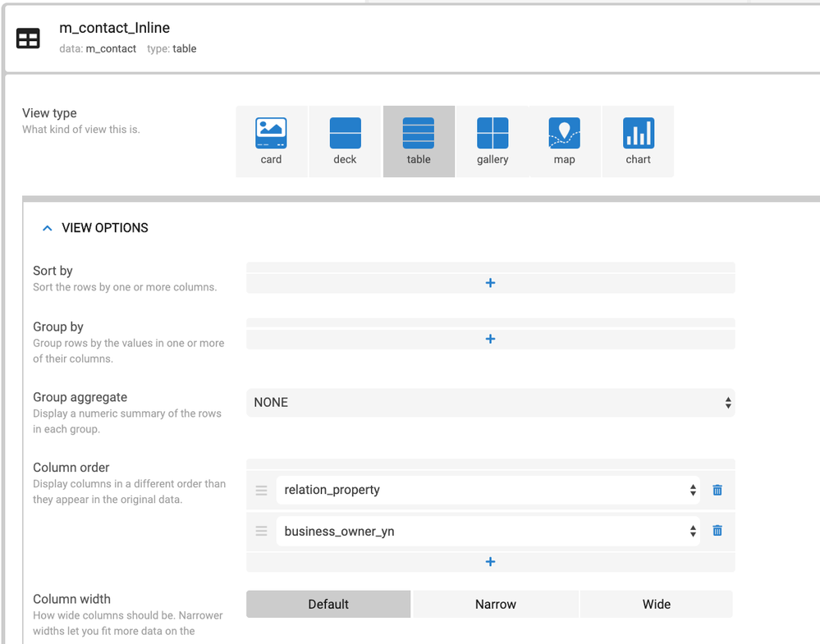The image size is (820, 644).
Task: Click the table icon beside m_contact_Inline
Action: (x=28, y=39)
